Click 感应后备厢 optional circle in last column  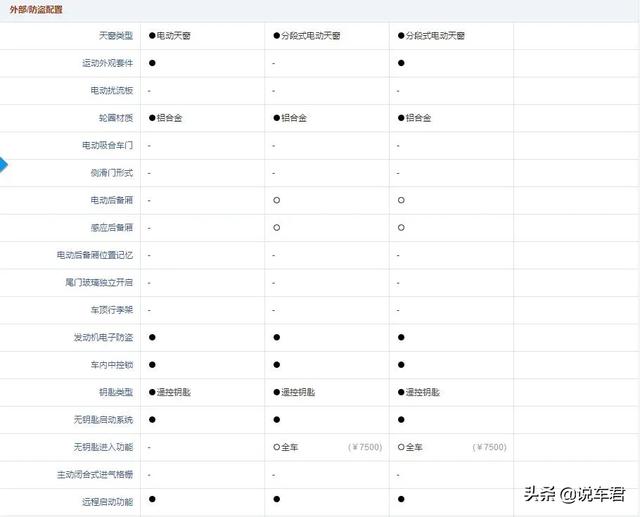401,228
